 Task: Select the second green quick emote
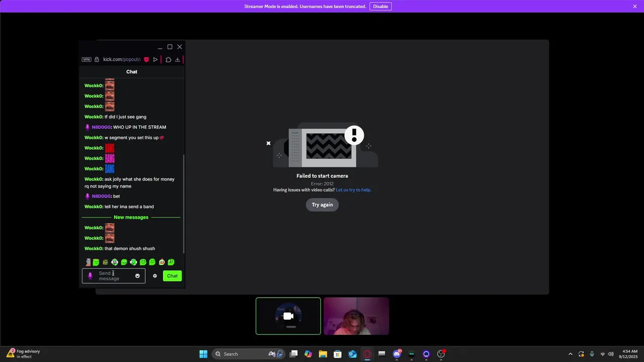click(x=96, y=262)
